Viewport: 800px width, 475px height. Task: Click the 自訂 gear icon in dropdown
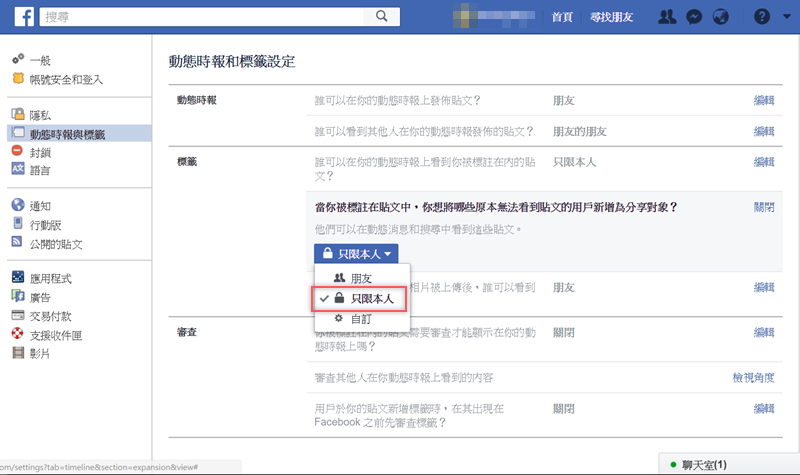tap(339, 318)
